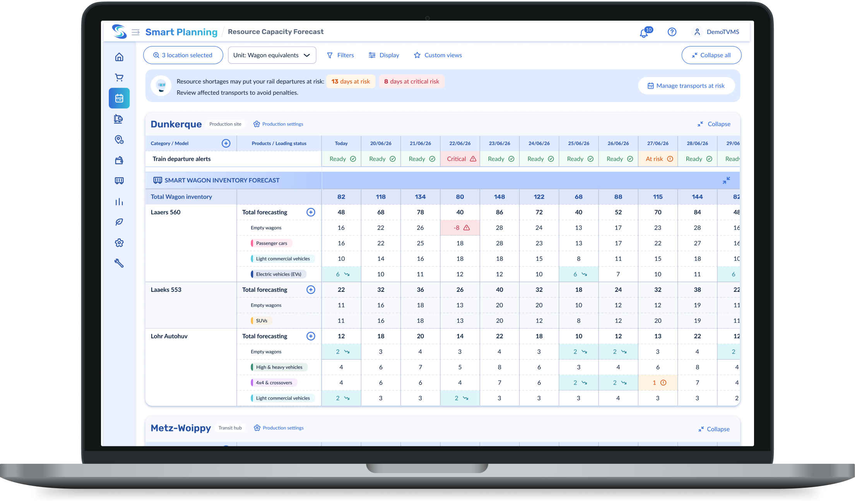Open the shopping cart sidebar icon

tap(119, 77)
